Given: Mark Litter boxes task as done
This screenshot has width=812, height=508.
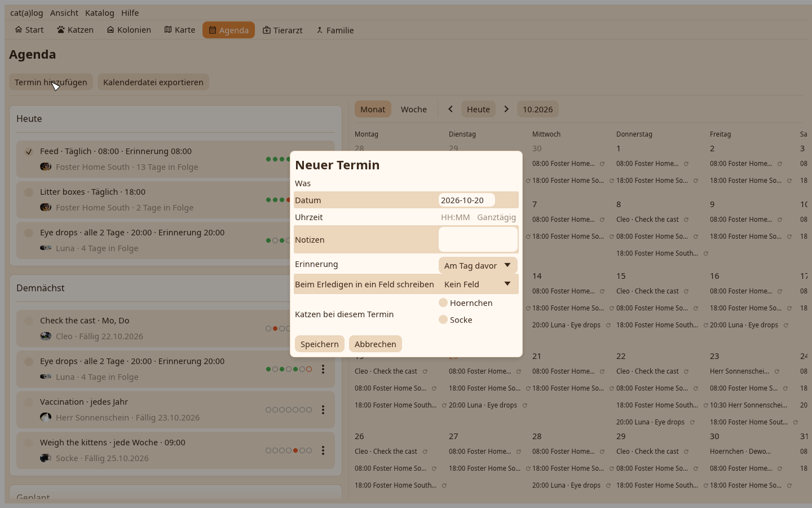Looking at the screenshot, I should (x=29, y=192).
